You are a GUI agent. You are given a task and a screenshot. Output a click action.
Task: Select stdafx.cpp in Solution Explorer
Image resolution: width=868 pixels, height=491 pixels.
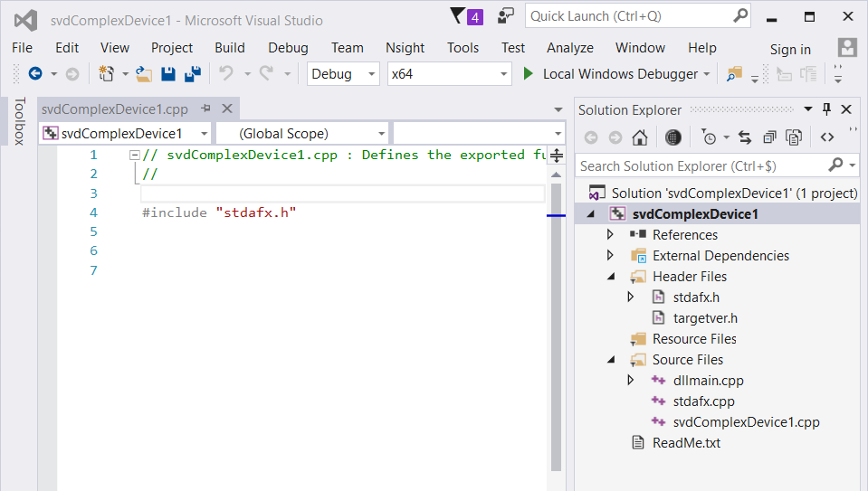pyautogui.click(x=703, y=401)
